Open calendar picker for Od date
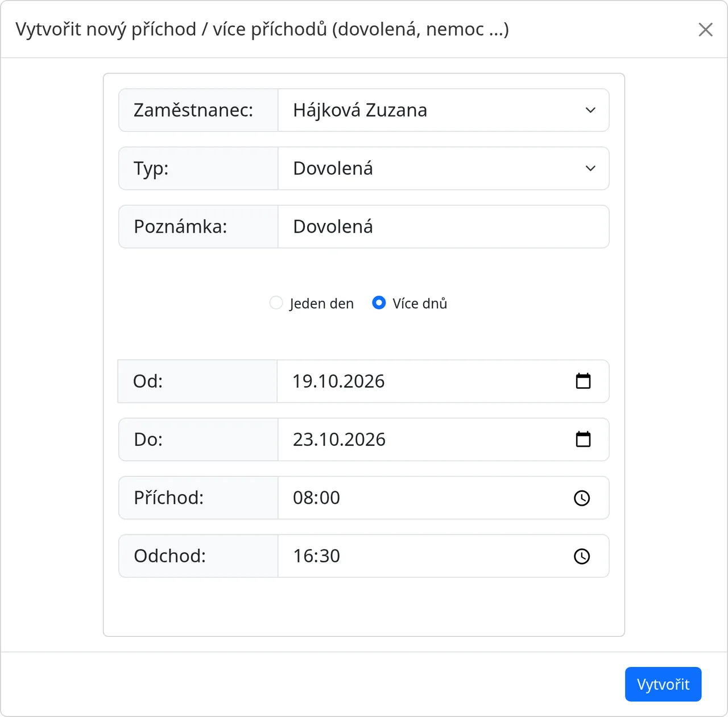 583,381
